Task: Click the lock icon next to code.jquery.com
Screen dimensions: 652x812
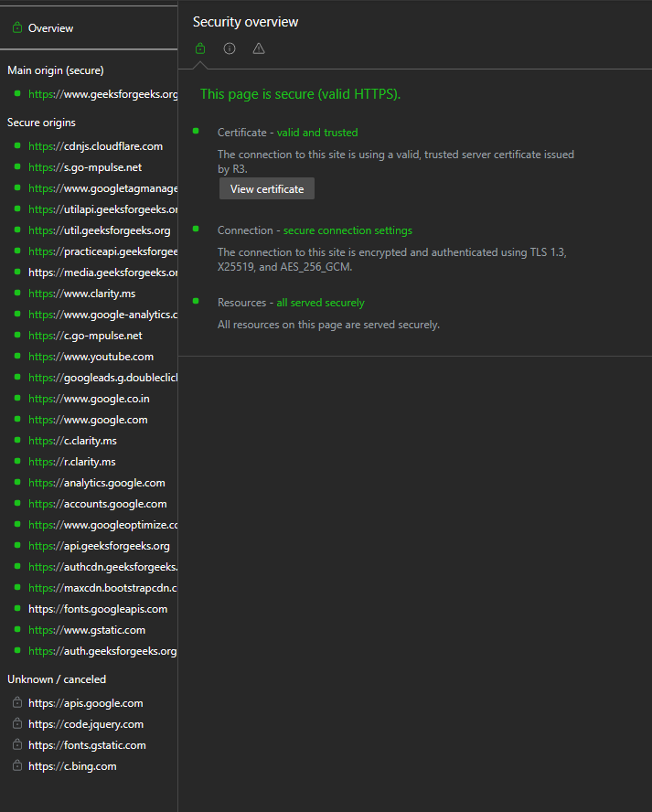Action: pyautogui.click(x=16, y=724)
